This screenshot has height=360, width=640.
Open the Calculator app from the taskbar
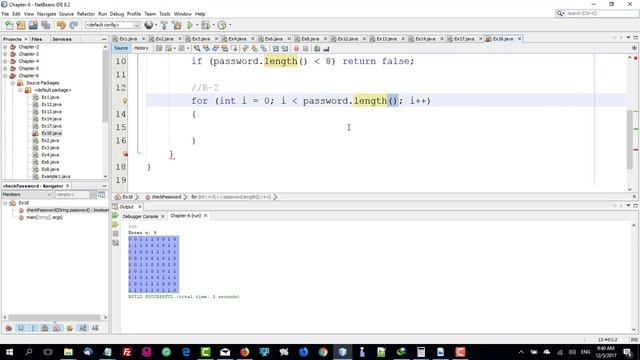(x=421, y=352)
